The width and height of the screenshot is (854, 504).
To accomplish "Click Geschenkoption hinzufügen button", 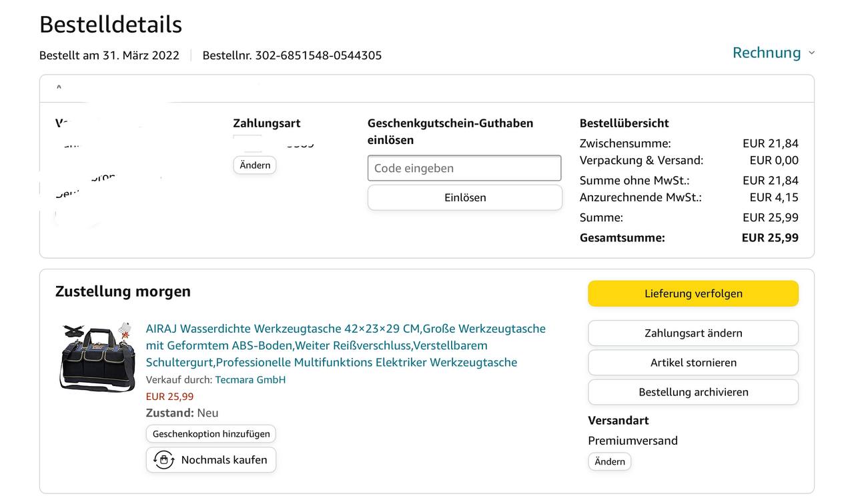I will click(x=211, y=434).
